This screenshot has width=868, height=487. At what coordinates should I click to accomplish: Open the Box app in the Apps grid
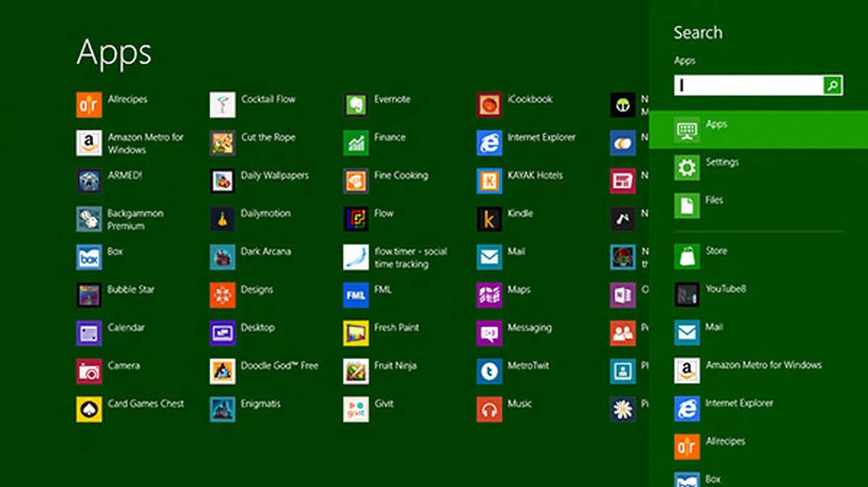[x=89, y=258]
